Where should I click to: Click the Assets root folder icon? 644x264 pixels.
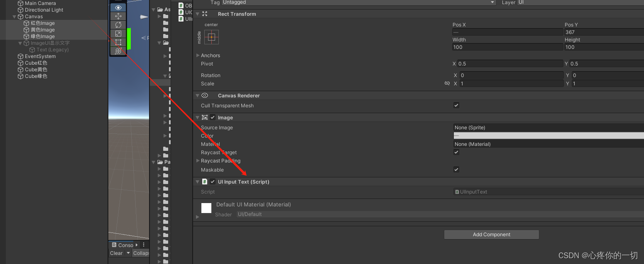point(159,9)
